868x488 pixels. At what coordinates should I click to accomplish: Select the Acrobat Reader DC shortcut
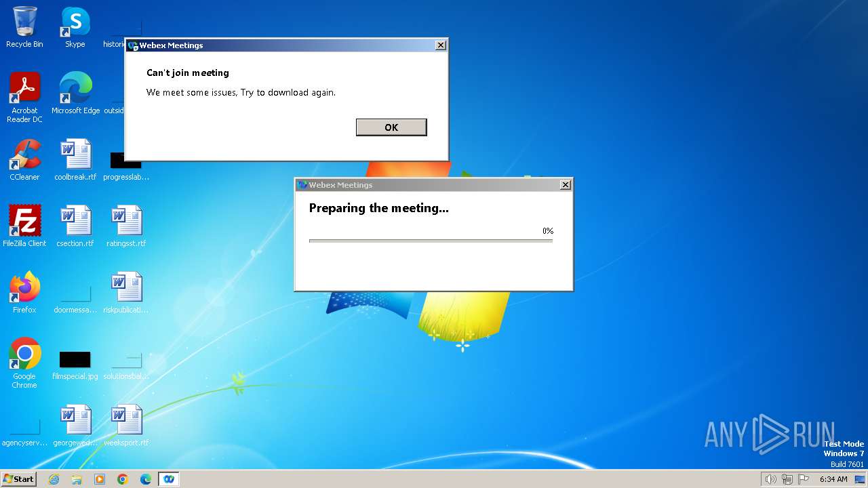click(x=24, y=98)
